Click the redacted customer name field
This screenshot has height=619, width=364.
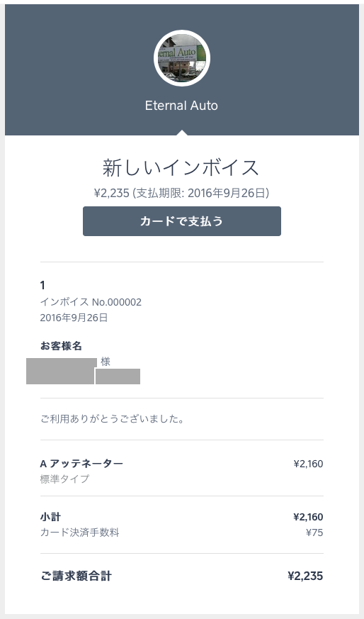61,371
